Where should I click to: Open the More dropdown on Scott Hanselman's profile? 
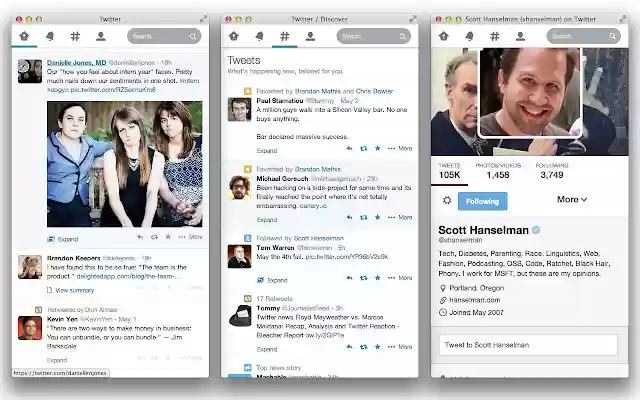[x=572, y=200]
